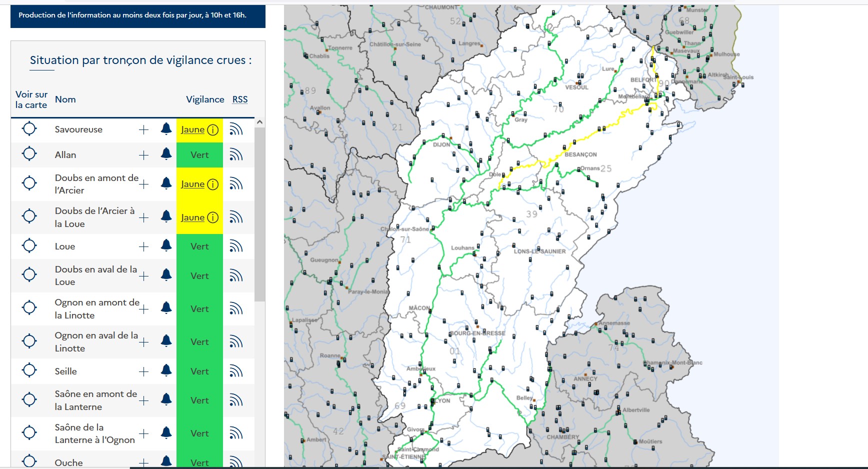Click target icon for Seille row

29,370
